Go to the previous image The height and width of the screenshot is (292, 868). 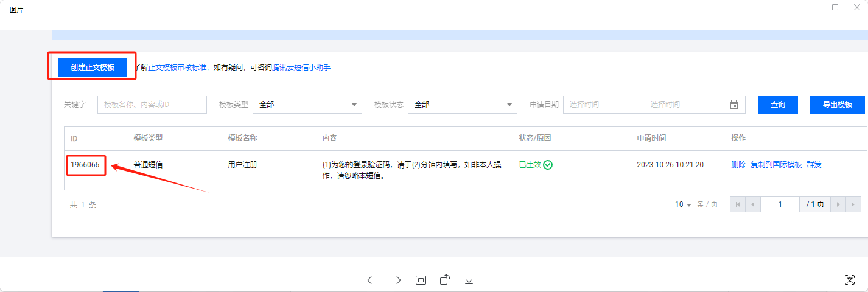point(372,280)
